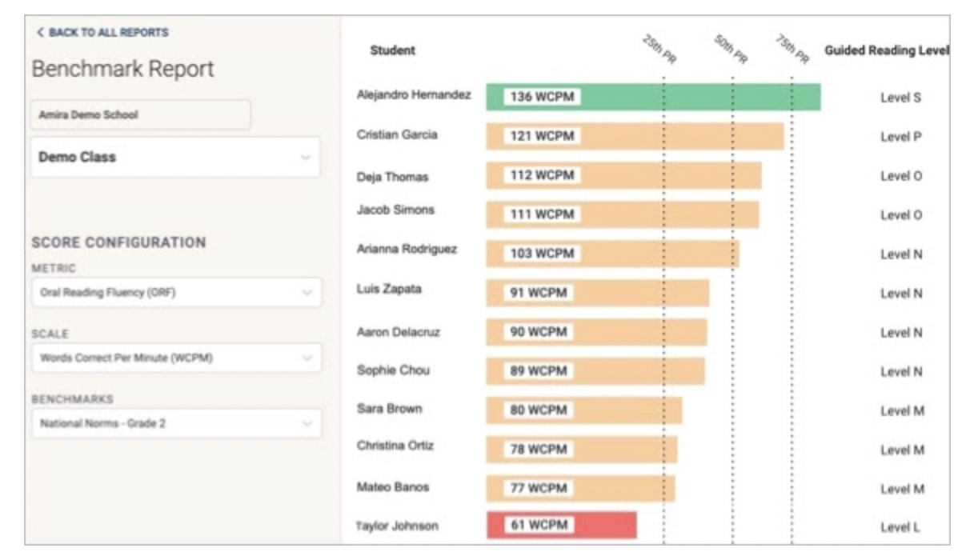The width and height of the screenshot is (978, 560).
Task: Click the Back to All Reports link
Action: [x=102, y=33]
